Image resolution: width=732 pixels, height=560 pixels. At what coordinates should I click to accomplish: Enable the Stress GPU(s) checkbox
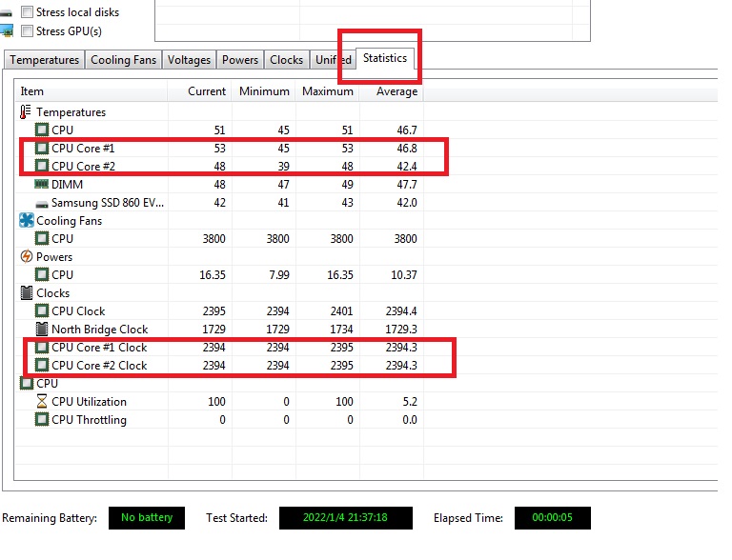pos(27,31)
